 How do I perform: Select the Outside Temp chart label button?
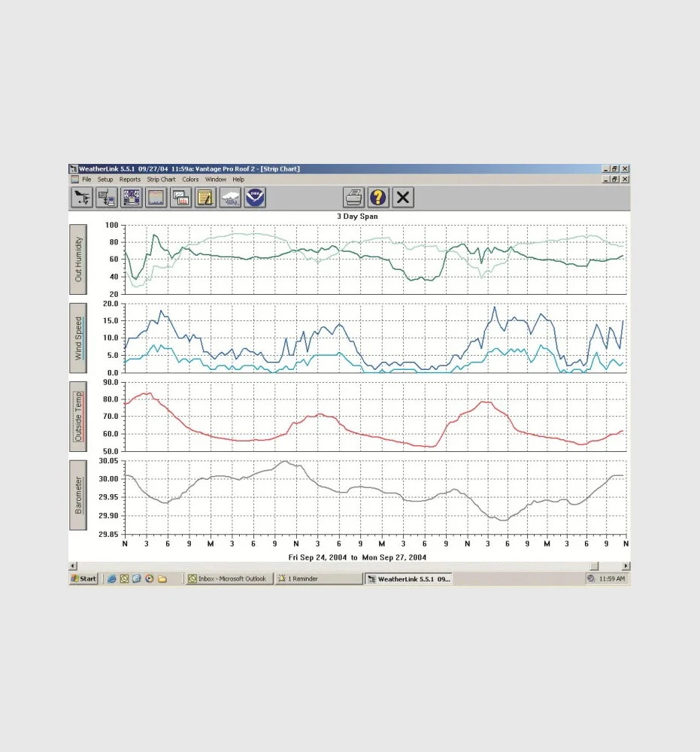(x=78, y=416)
